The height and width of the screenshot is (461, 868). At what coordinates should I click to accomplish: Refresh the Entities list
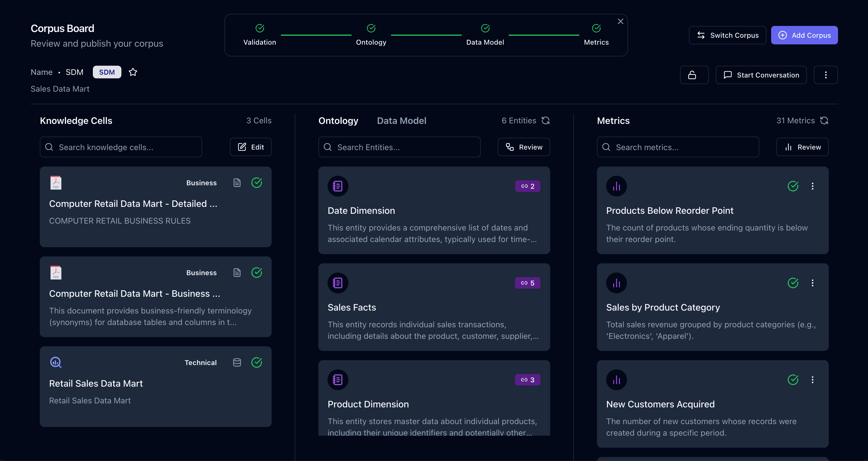[546, 120]
